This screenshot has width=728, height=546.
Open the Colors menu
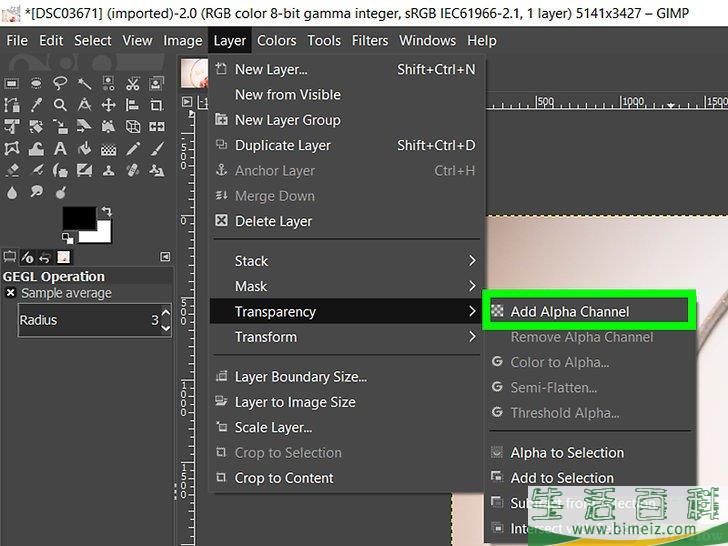click(x=276, y=40)
